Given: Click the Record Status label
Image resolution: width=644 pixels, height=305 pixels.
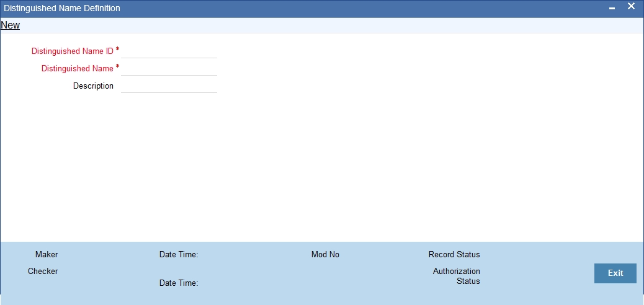Looking at the screenshot, I should click(x=454, y=255).
